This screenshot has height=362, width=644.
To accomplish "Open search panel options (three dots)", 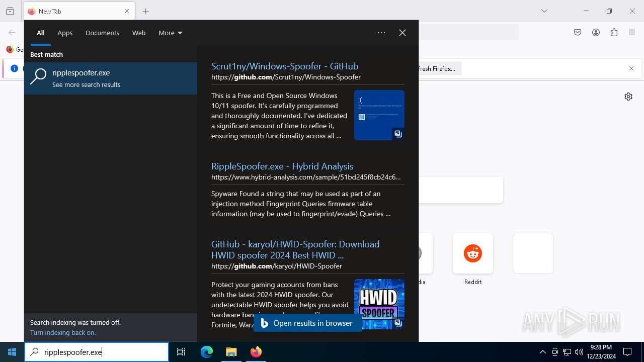I will pyautogui.click(x=381, y=33).
